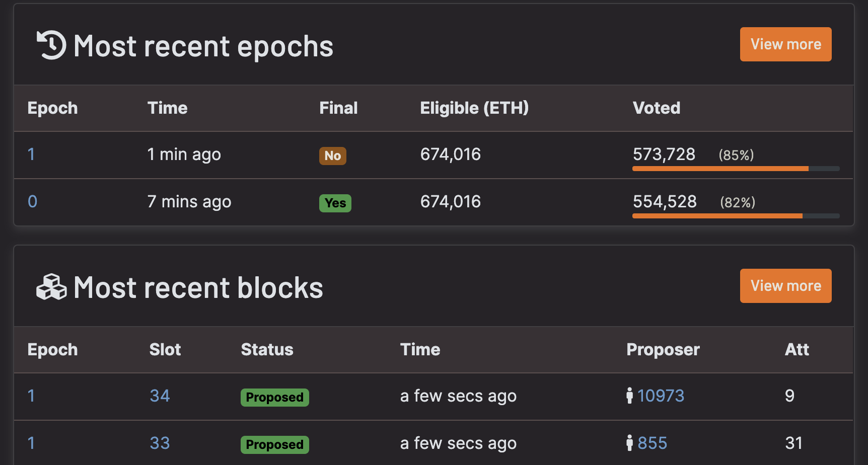View proposer 855 validator page
The image size is (868, 465).
[652, 443]
